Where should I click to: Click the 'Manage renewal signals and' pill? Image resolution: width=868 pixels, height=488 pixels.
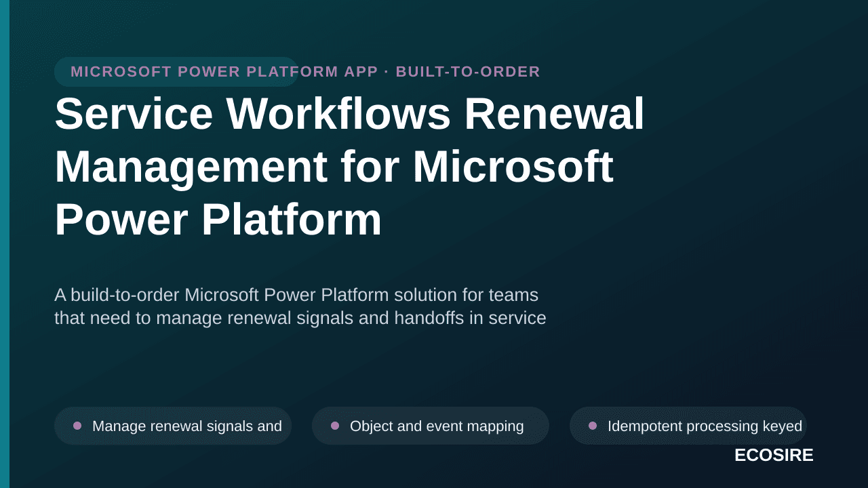coord(173,426)
